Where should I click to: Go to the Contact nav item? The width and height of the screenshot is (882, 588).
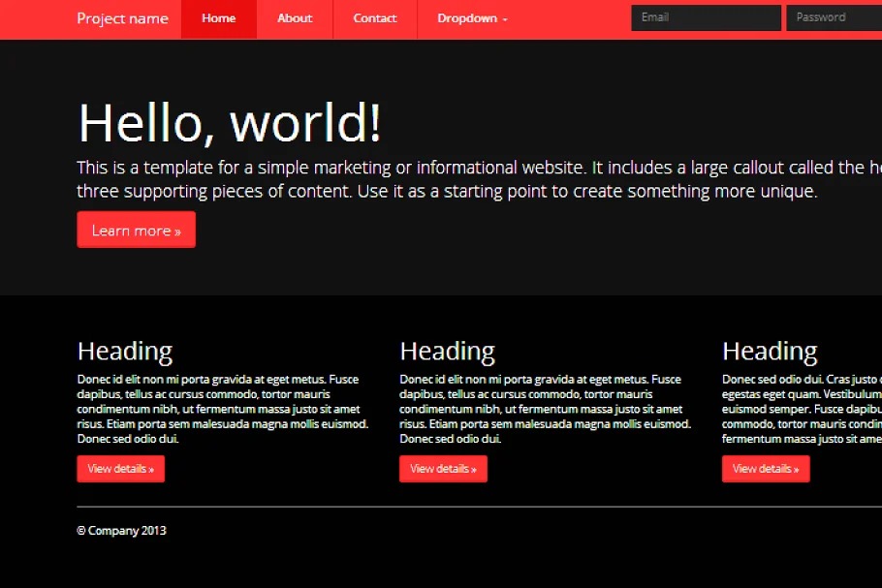(x=375, y=18)
